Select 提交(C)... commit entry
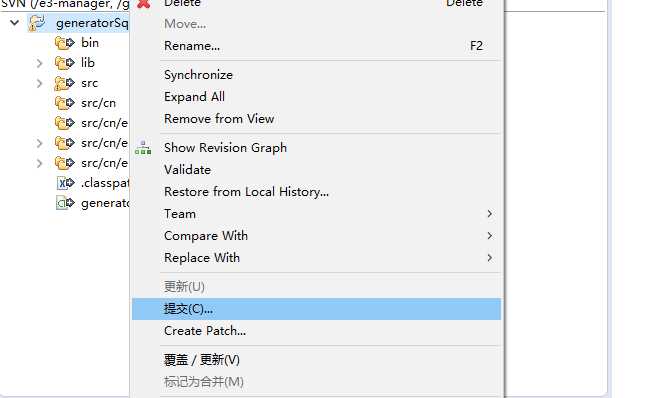The width and height of the screenshot is (665, 398). click(316, 309)
